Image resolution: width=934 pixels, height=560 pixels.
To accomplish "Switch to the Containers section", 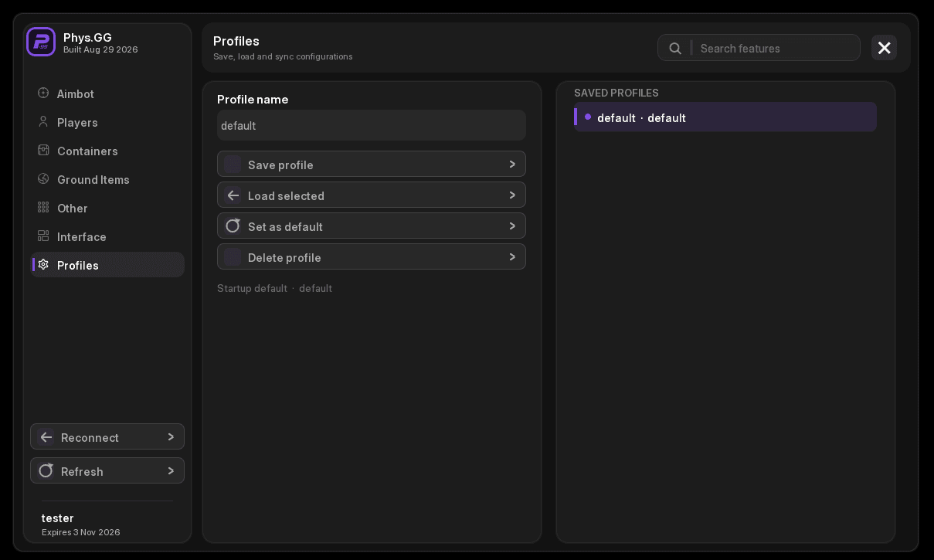I will [107, 151].
